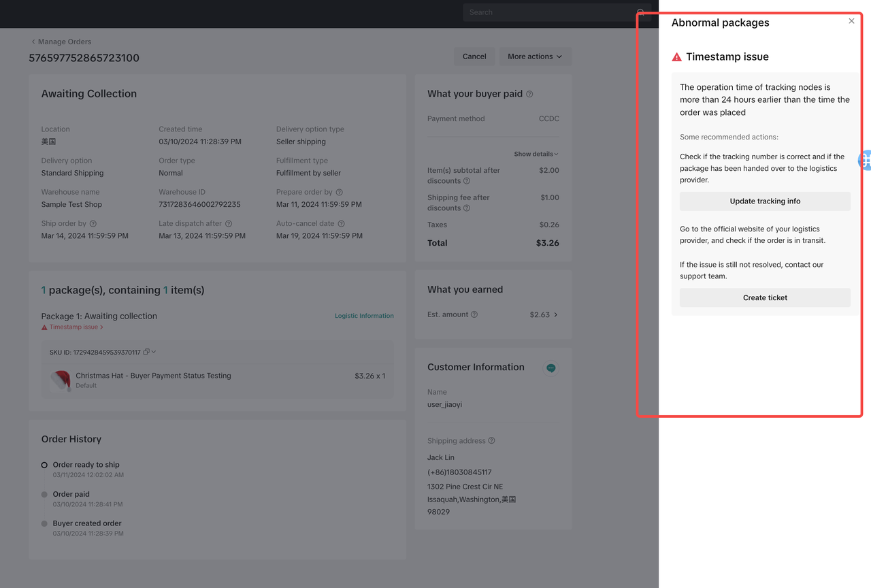This screenshot has width=871, height=588.
Task: Click the Create ticket button
Action: coord(765,297)
